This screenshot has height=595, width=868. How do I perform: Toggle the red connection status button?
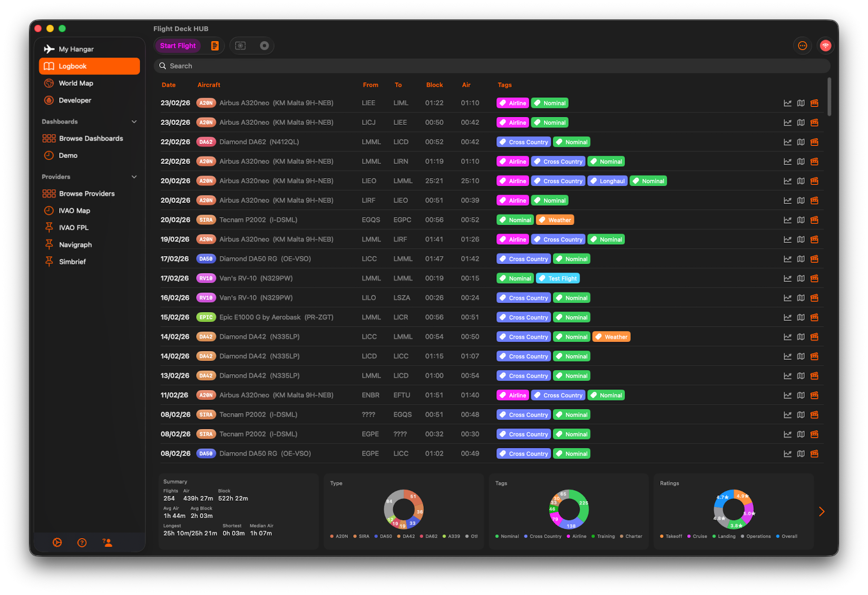825,46
